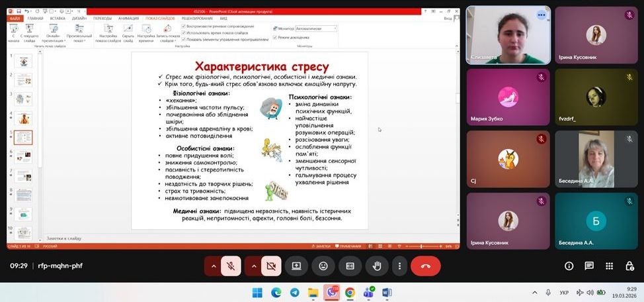Toggle closed captions in the meeting
Viewport: 644px width, 302px height.
[x=350, y=266]
